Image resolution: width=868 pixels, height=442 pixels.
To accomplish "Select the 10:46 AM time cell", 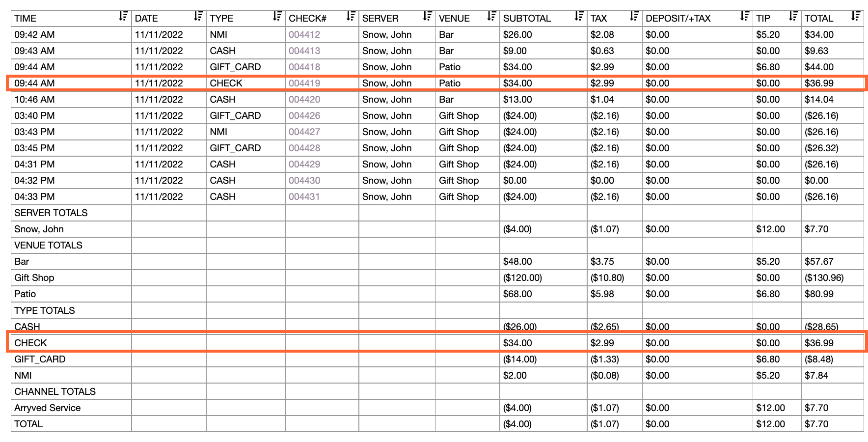I will (x=34, y=99).
